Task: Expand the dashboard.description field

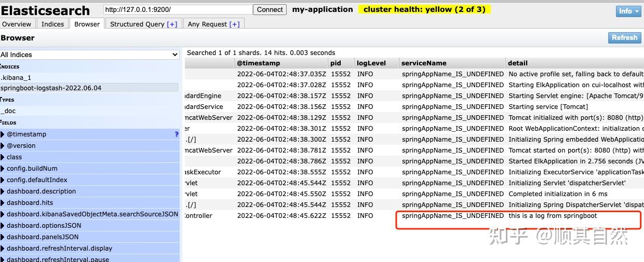Action: (x=90, y=191)
